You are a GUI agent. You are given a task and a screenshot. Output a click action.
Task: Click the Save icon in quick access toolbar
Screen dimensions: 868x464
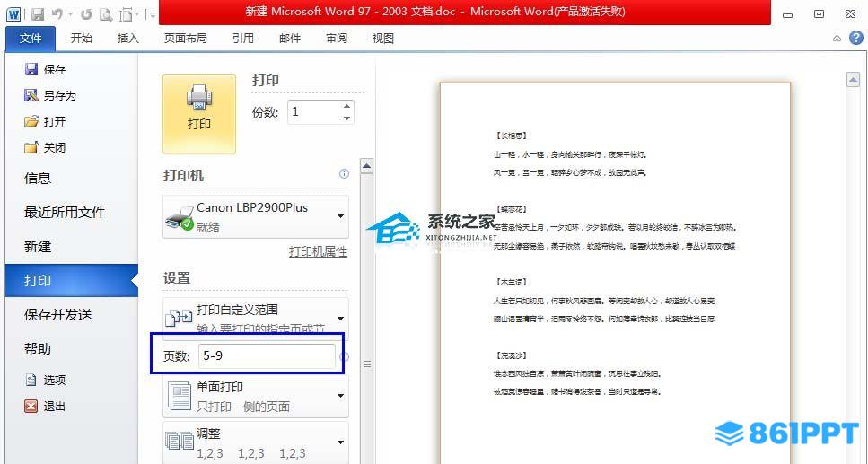tap(37, 14)
